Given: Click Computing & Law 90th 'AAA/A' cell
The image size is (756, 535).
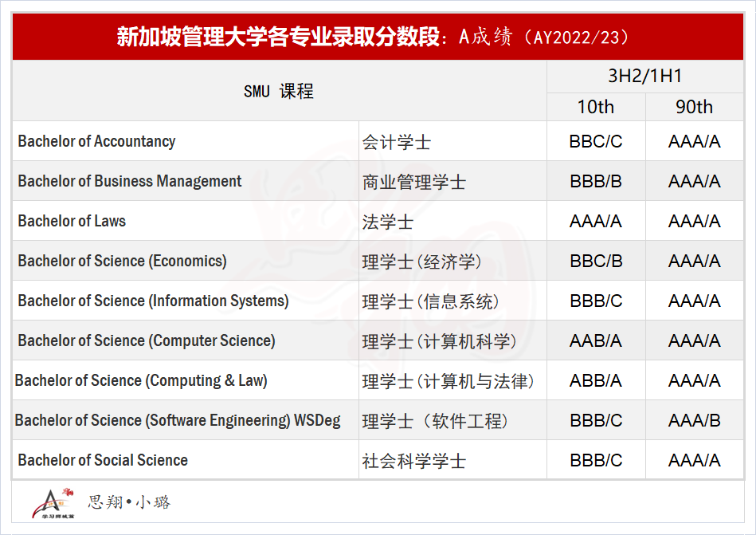Looking at the screenshot, I should coord(694,381).
